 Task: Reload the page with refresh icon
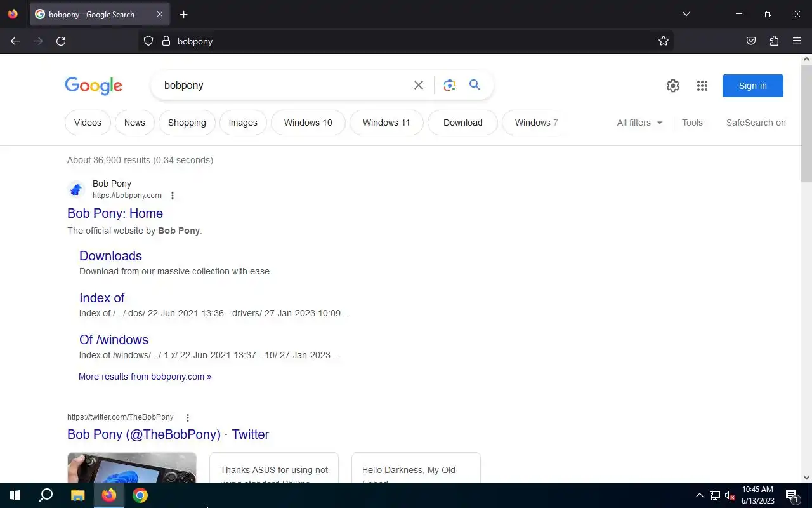[x=61, y=41]
